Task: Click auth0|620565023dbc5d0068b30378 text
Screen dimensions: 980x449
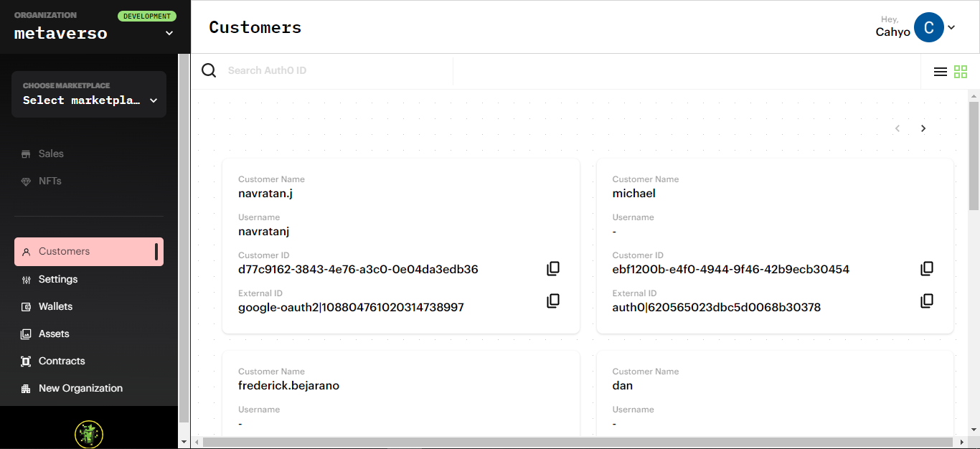Action: click(x=716, y=308)
